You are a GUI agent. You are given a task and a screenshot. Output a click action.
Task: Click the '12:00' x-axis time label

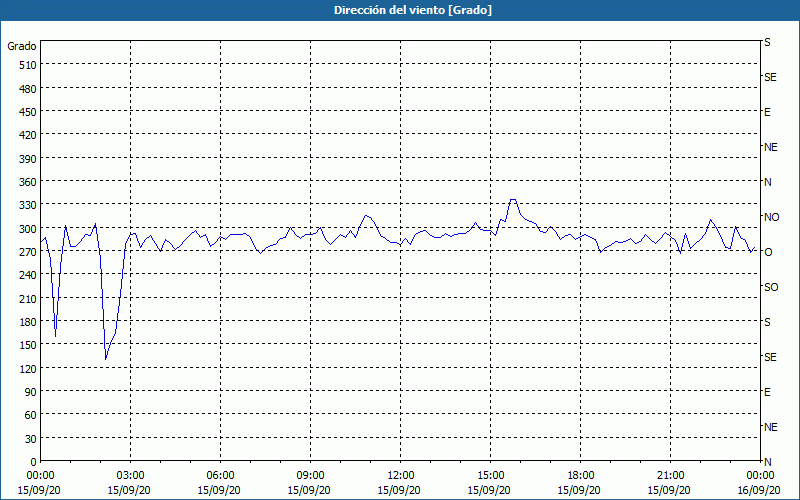400,476
